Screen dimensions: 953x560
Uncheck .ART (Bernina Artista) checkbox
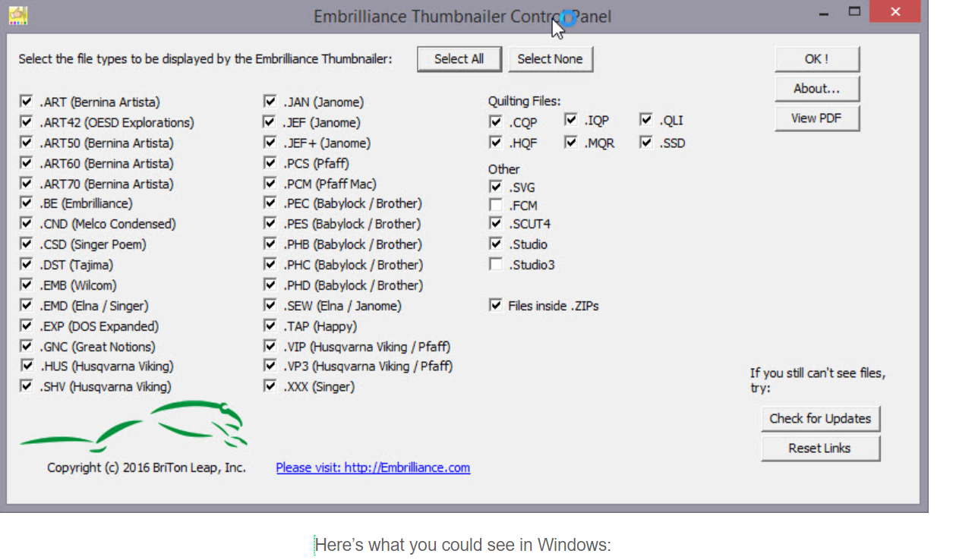coord(27,101)
